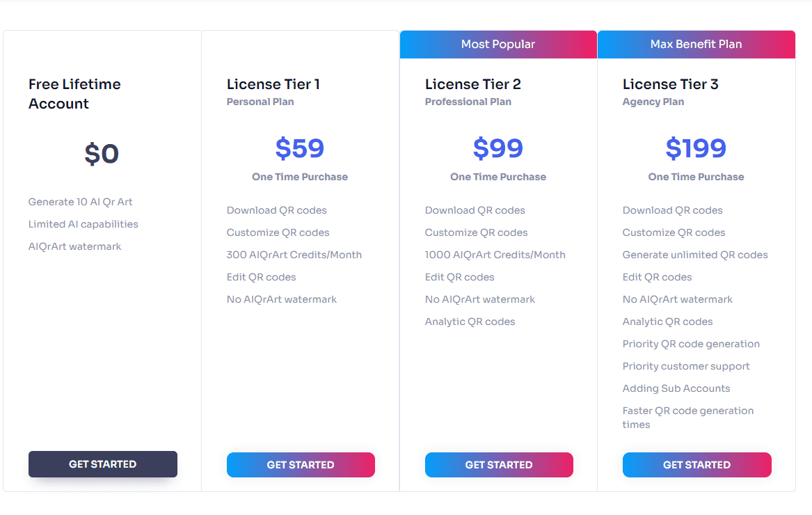Image resolution: width=812 pixels, height=515 pixels.
Task: Click the License Tier 1 heading
Action: [x=273, y=84]
